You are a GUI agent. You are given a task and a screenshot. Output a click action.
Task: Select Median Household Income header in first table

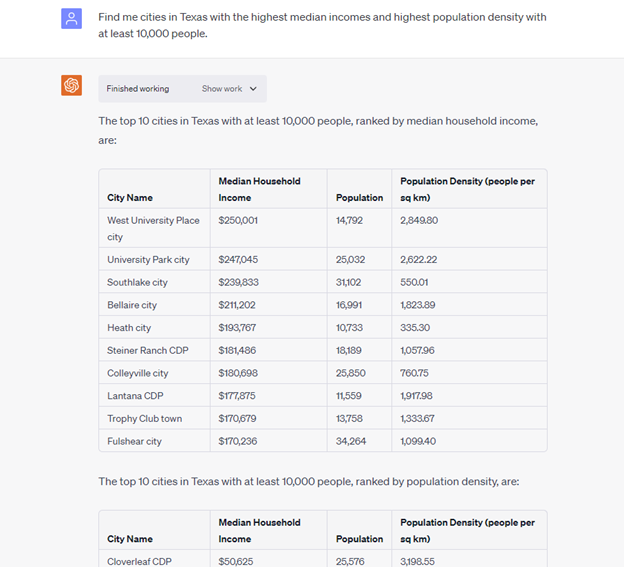(259, 189)
